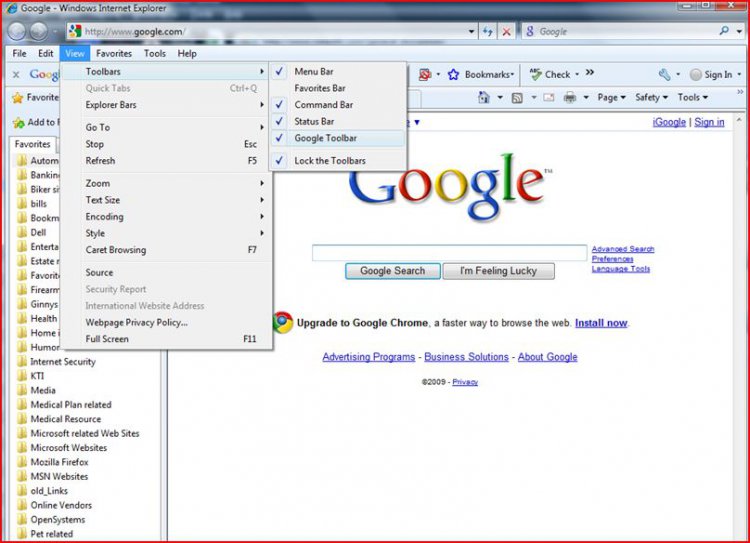Click the Install now link
Screen dimensions: 750x543
point(601,323)
